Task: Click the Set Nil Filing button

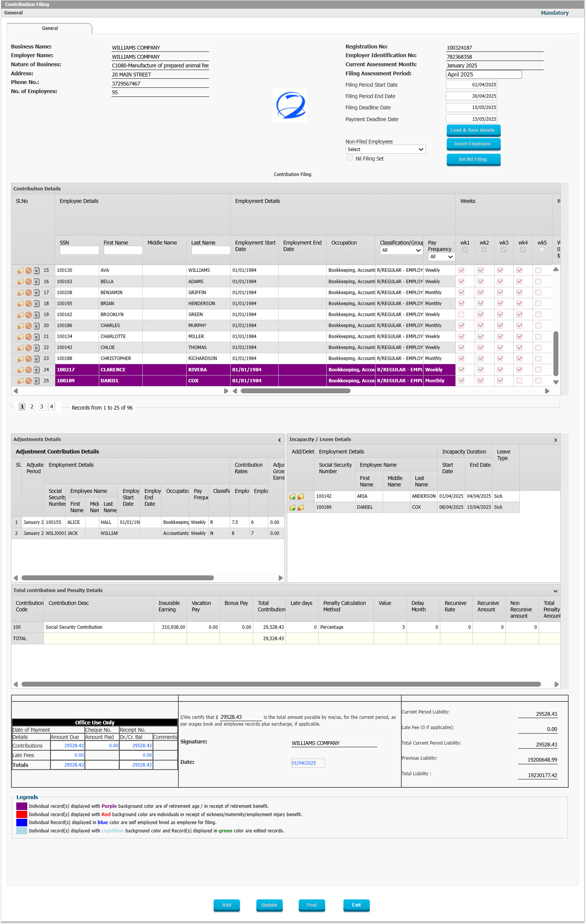Action: point(473,160)
